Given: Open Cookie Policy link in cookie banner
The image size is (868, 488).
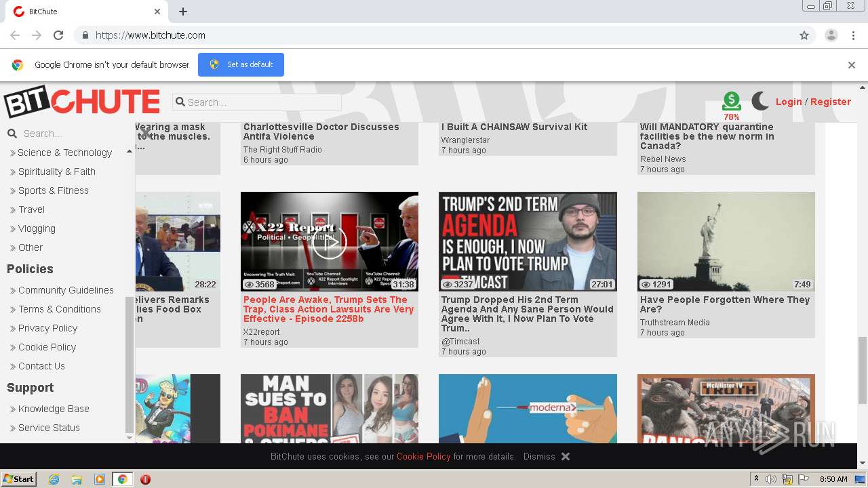Looking at the screenshot, I should (423, 456).
